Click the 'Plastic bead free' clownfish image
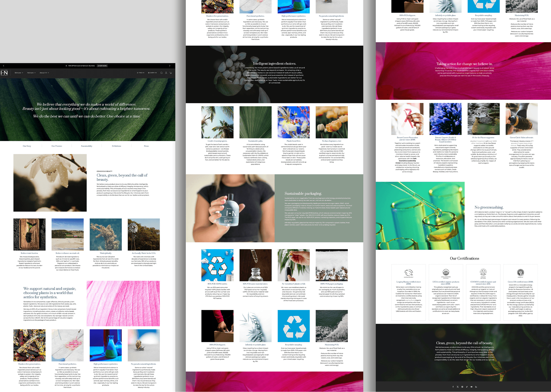 (x=294, y=122)
